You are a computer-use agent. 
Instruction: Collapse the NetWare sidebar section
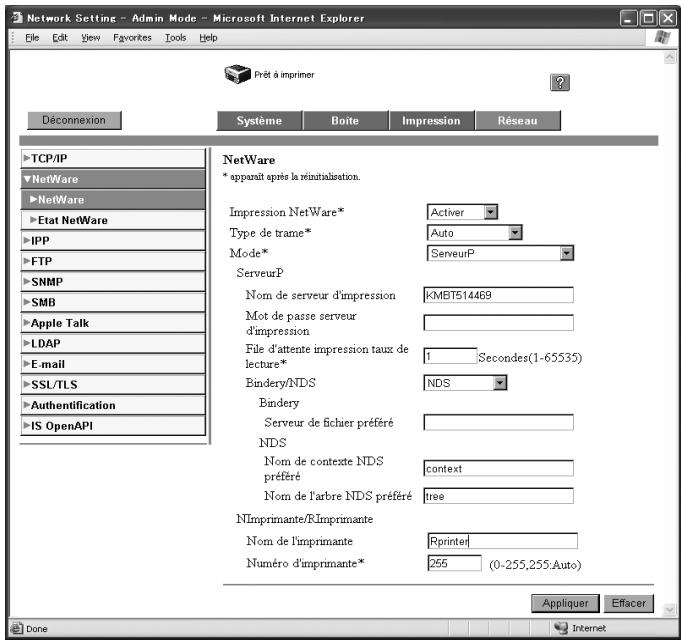click(113, 179)
